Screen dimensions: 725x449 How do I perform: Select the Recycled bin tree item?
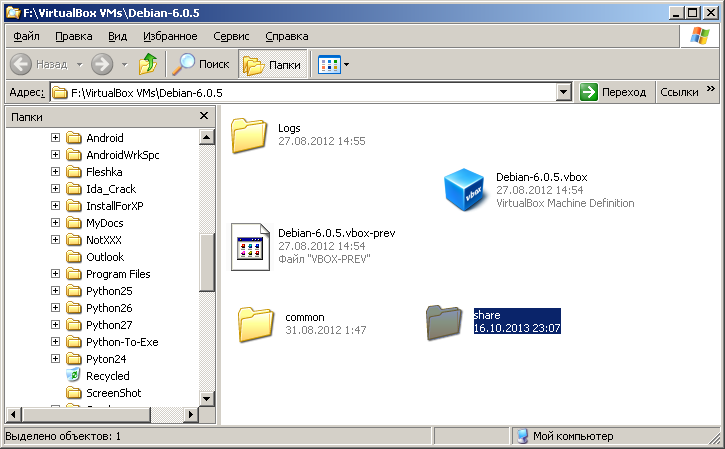coord(108,376)
